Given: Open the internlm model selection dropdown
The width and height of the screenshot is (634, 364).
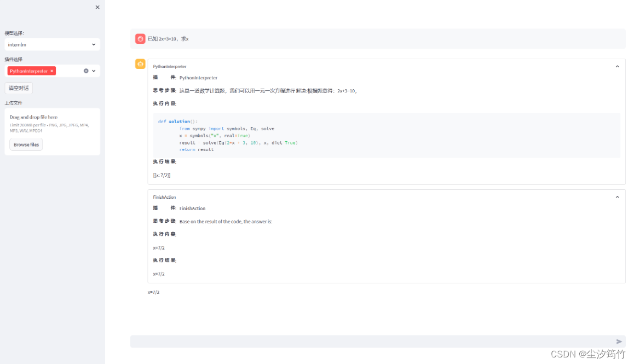Looking at the screenshot, I should [52, 44].
